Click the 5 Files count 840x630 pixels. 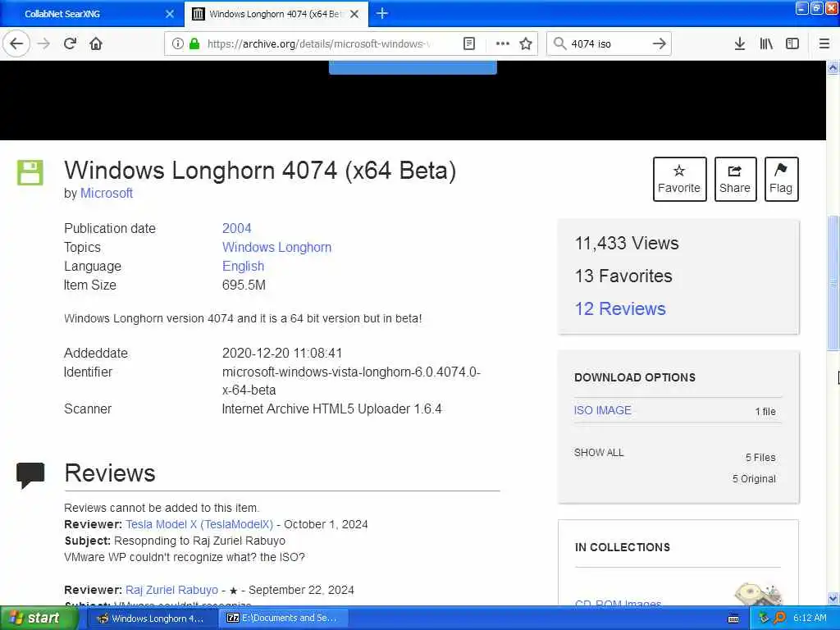(760, 458)
